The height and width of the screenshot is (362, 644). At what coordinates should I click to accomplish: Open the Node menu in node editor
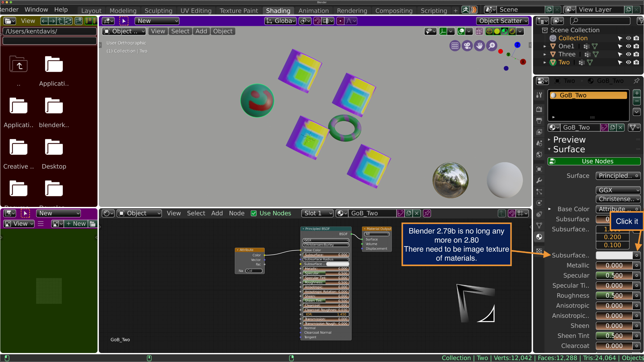[x=237, y=213]
